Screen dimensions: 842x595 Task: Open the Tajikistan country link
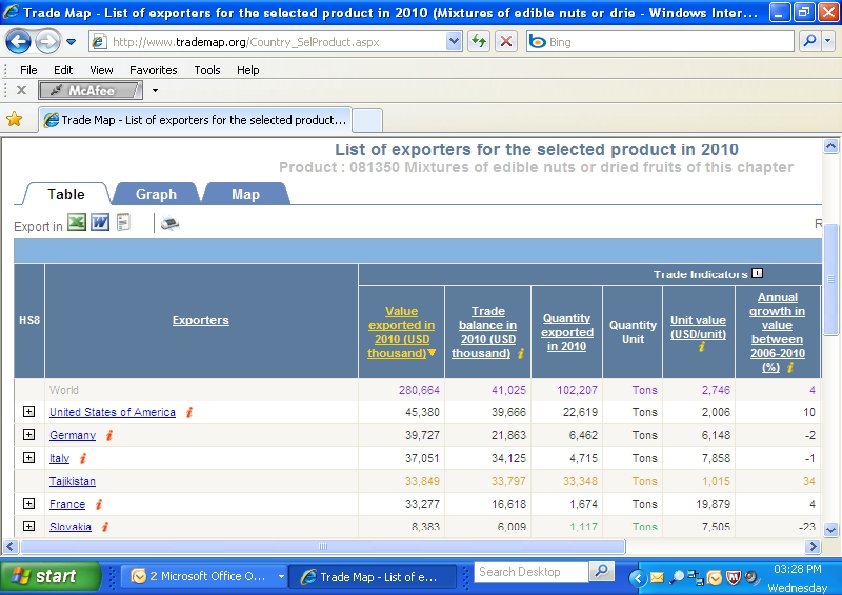click(x=73, y=481)
